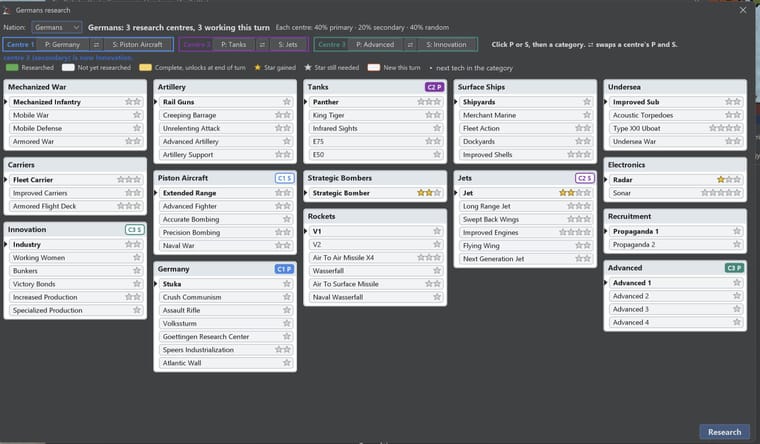The height and width of the screenshot is (444, 760).
Task: Click the green Researched legend swatch
Action: (x=12, y=67)
